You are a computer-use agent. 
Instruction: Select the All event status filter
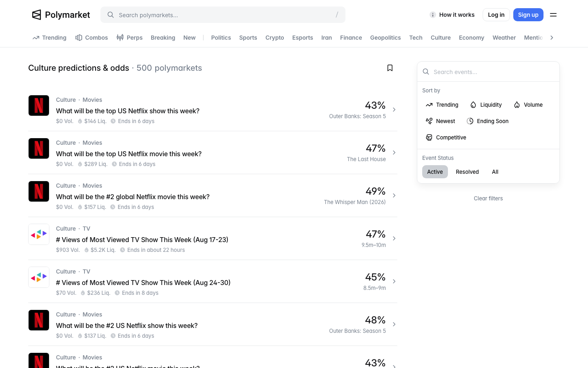coord(495,172)
